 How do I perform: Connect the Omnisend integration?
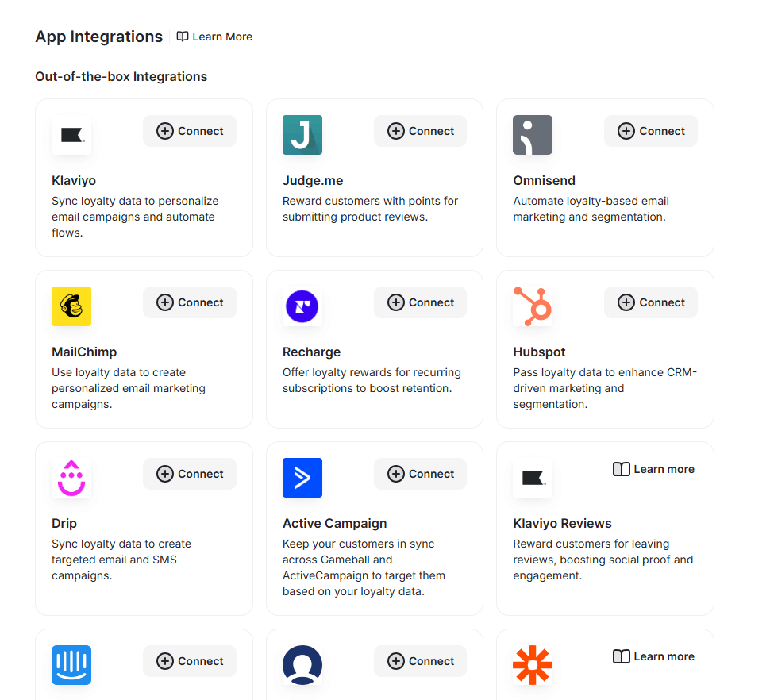(x=651, y=131)
